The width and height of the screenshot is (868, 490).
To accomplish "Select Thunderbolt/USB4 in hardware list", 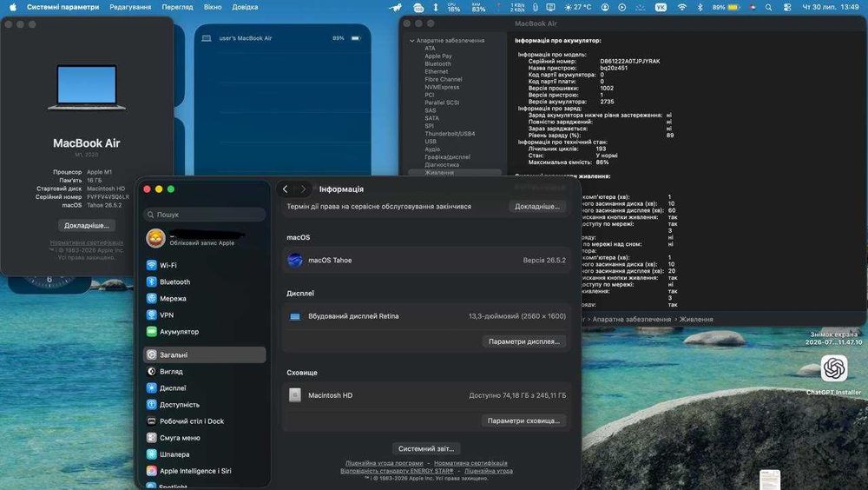I will coord(450,134).
